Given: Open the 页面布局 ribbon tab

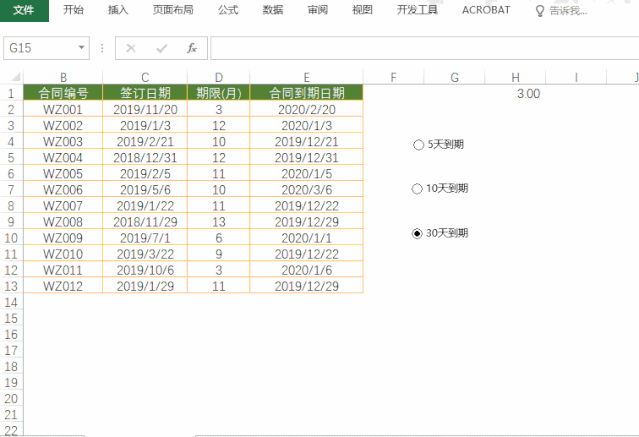Looking at the screenshot, I should [173, 10].
